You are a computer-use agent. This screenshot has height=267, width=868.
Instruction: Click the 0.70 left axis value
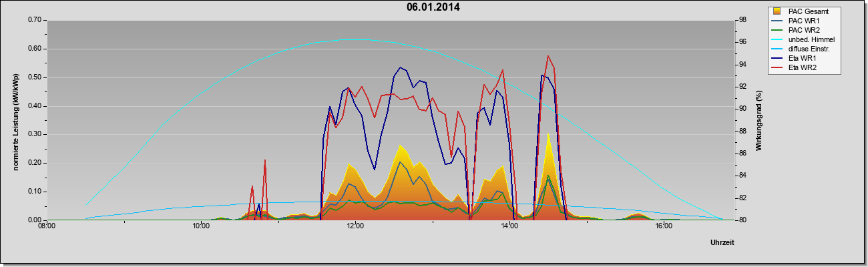point(35,20)
